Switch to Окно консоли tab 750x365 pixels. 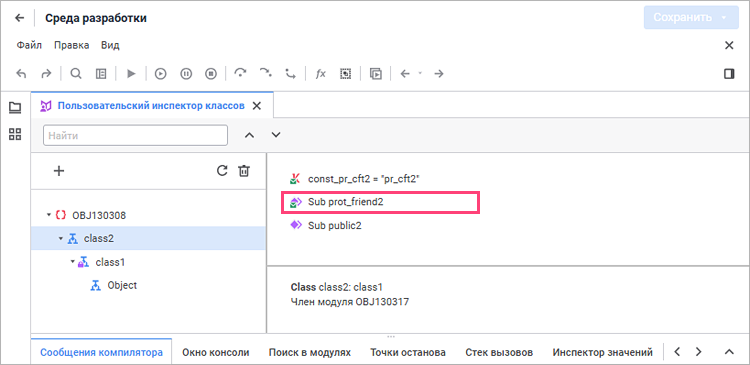216,353
